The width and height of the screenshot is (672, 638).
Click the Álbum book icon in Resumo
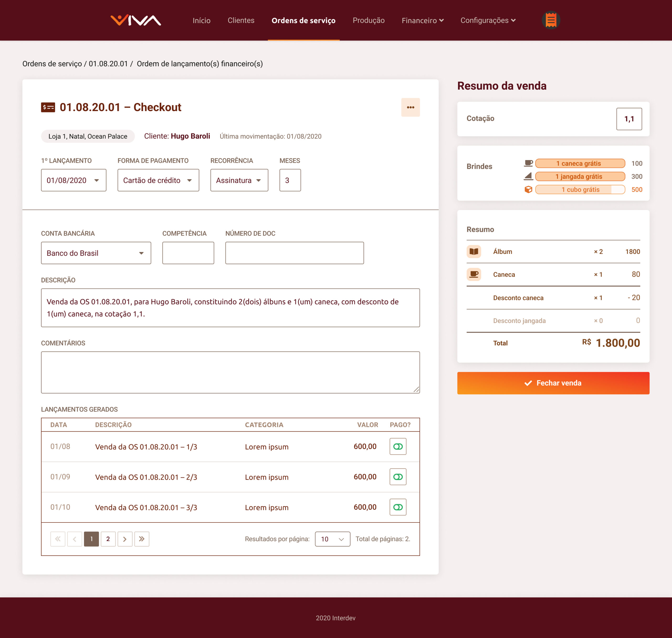(474, 252)
